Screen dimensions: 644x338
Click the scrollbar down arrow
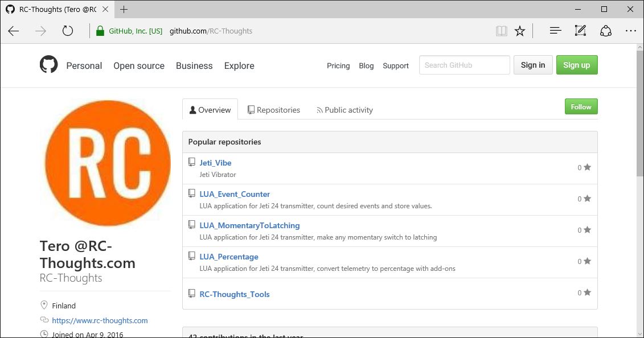pyautogui.click(x=640, y=334)
